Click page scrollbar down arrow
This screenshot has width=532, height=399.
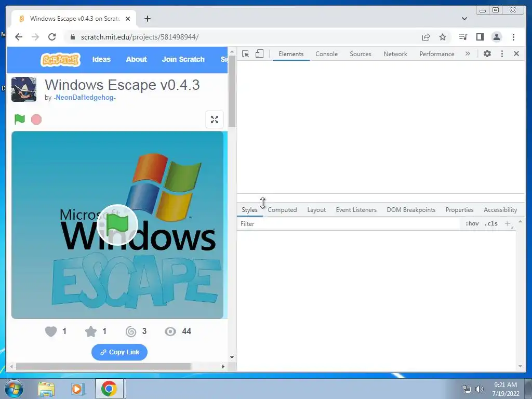pos(232,357)
